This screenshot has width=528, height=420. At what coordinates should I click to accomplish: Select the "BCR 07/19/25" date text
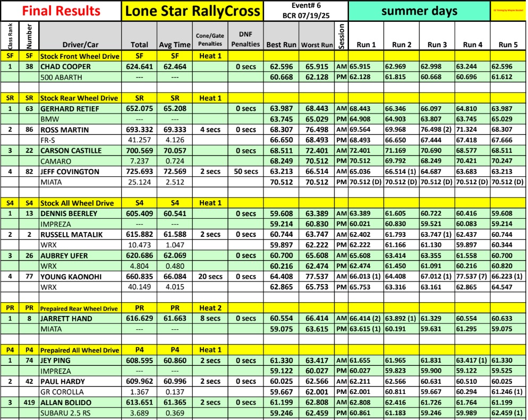click(306, 15)
